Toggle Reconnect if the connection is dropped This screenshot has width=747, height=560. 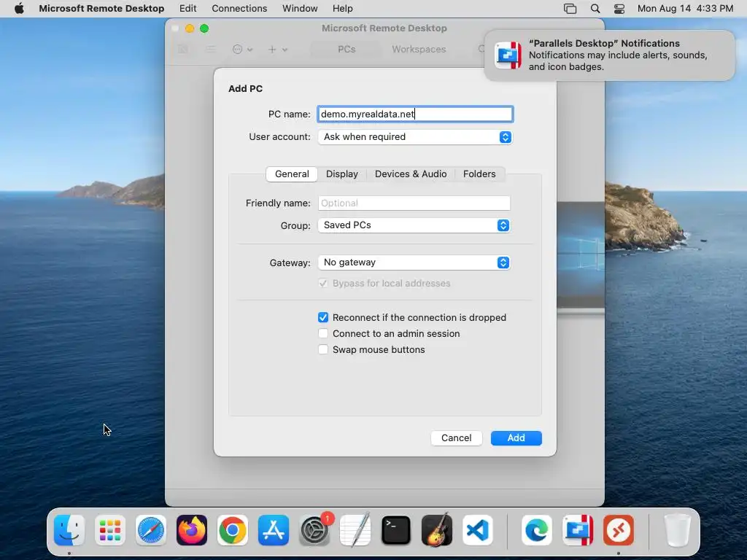point(323,318)
